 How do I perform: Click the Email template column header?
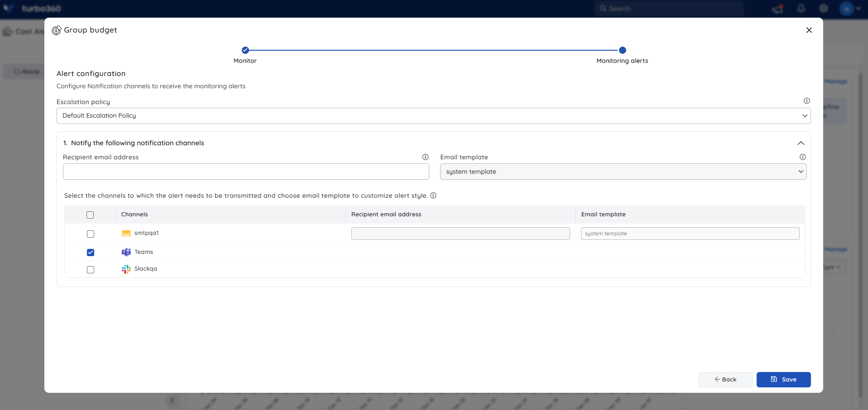603,215
